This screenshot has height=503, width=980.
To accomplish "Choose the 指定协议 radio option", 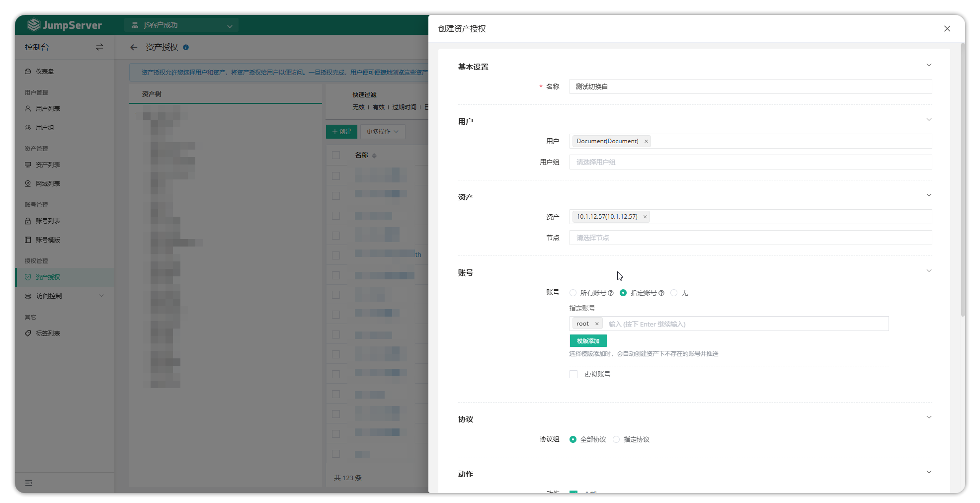I will point(616,440).
